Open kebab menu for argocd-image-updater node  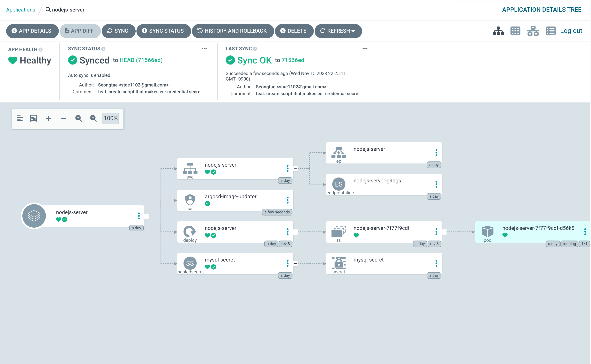click(x=287, y=200)
